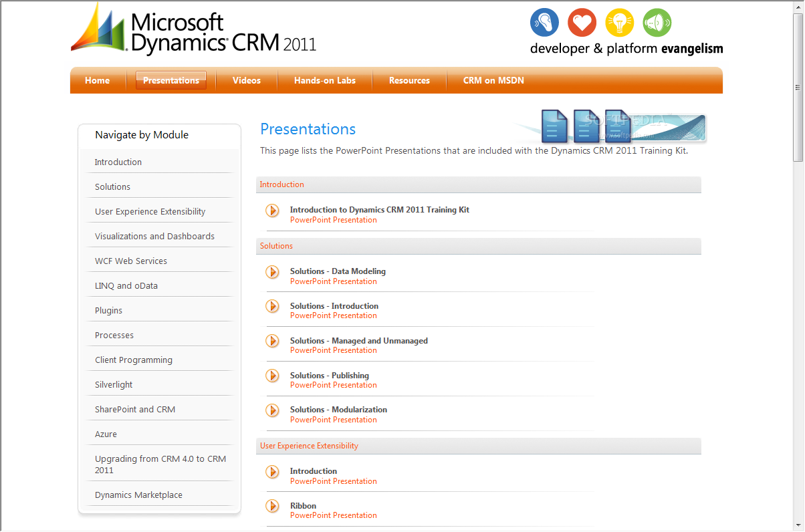Click PowerPoint Presentation link under Training Kit introduction
Viewport: 805px width, 532px height.
tap(334, 220)
